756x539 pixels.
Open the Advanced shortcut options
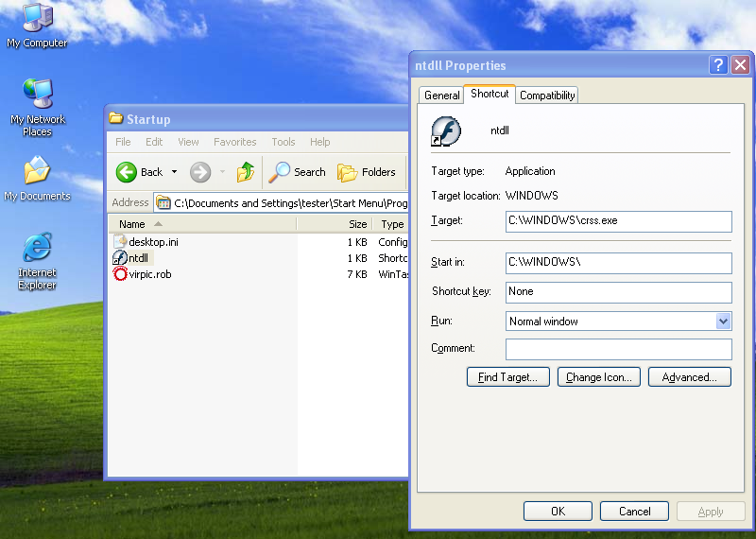coord(690,377)
